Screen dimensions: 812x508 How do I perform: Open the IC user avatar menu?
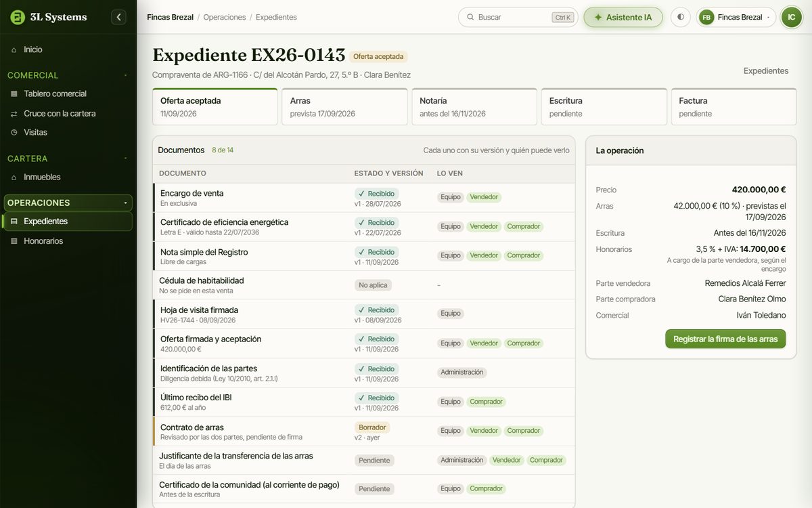tap(791, 17)
